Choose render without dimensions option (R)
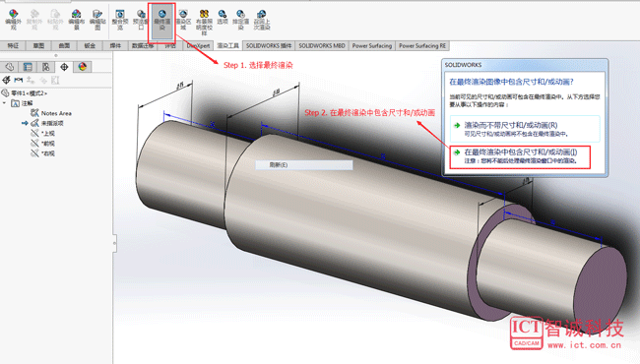The height and width of the screenshot is (364, 640). click(525, 129)
